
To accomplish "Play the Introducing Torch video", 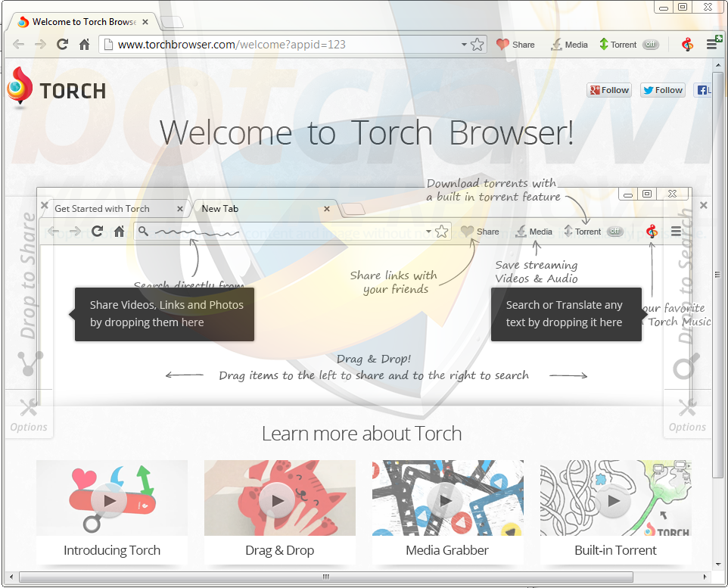I will (x=110, y=501).
